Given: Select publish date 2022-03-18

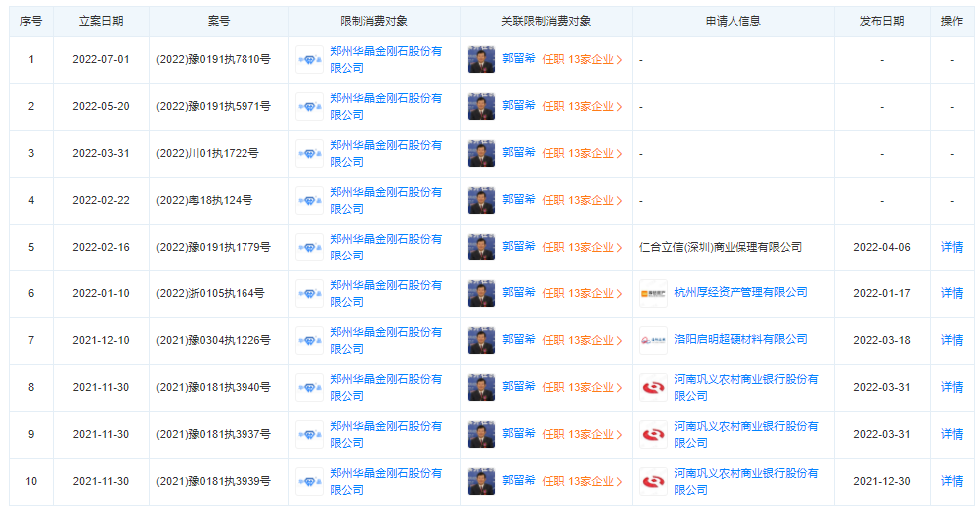Looking at the screenshot, I should (882, 340).
